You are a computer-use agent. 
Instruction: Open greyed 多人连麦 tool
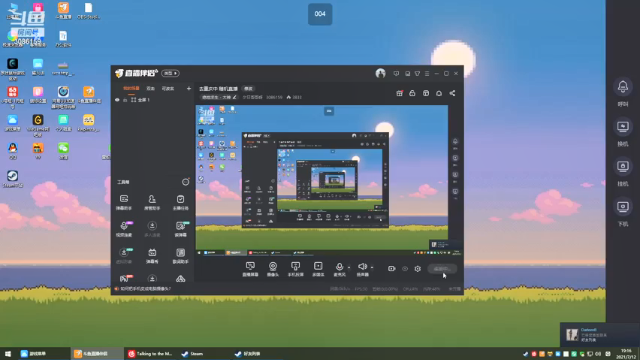[x=152, y=229]
